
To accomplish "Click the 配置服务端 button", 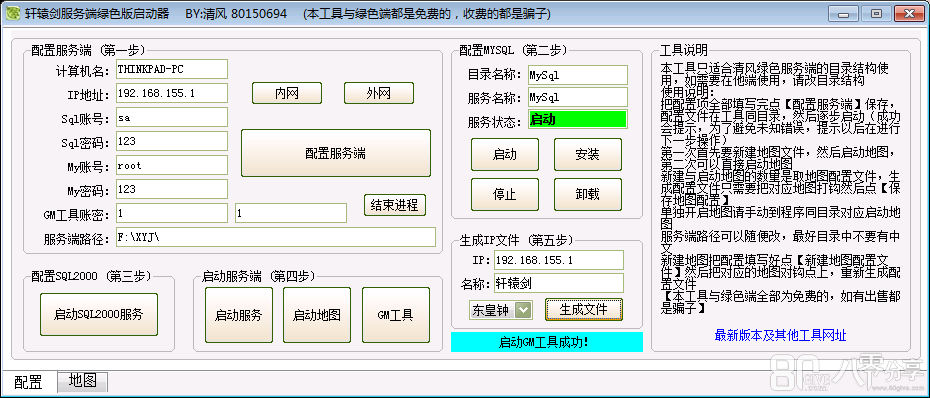I will pyautogui.click(x=336, y=153).
